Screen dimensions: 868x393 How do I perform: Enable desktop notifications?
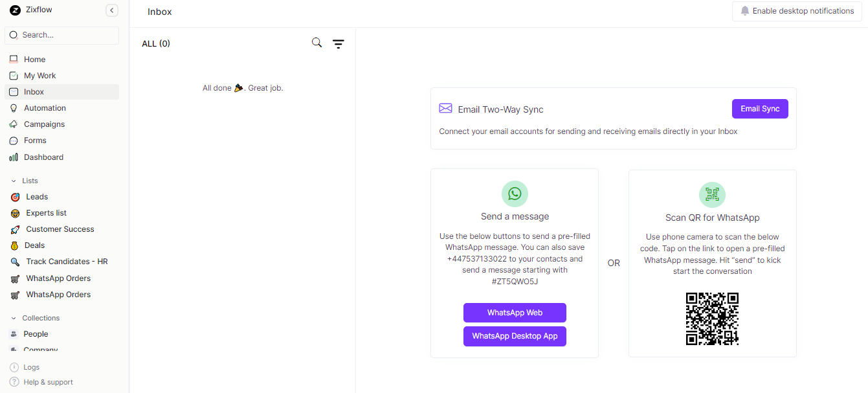[x=796, y=10]
